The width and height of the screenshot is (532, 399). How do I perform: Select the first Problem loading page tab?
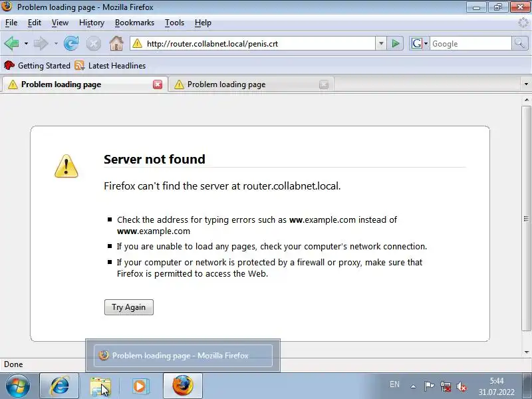click(85, 84)
